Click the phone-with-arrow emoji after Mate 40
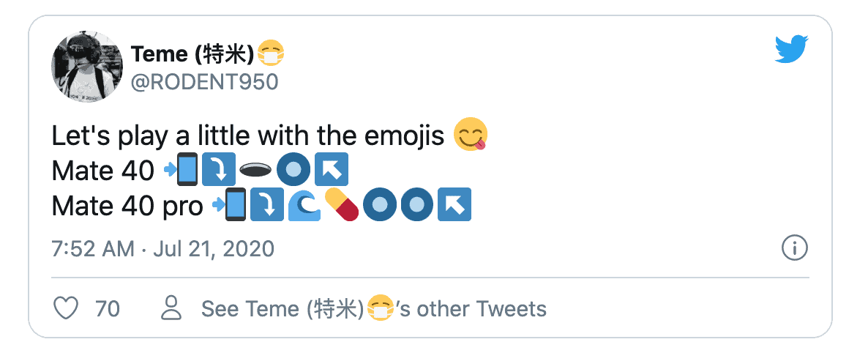This screenshot has width=868, height=353. [x=181, y=170]
